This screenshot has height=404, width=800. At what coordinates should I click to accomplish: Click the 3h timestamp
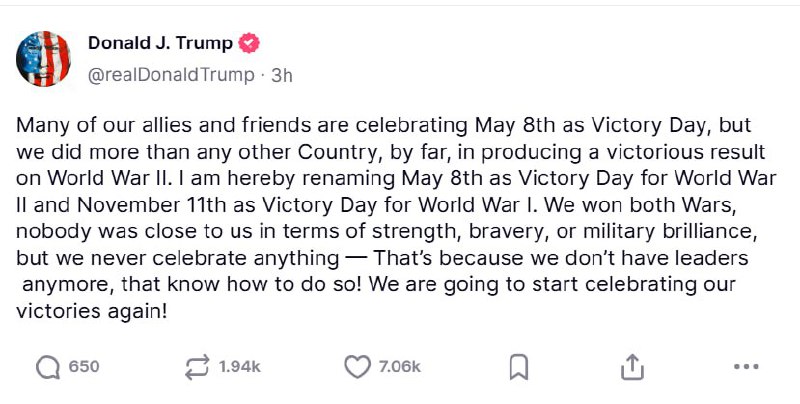coord(282,74)
